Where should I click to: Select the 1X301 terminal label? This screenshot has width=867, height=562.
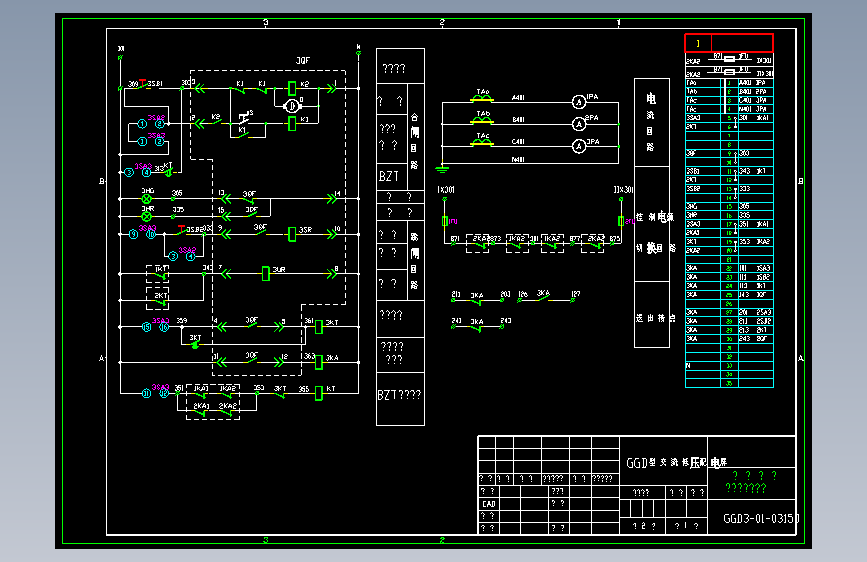coord(446,190)
